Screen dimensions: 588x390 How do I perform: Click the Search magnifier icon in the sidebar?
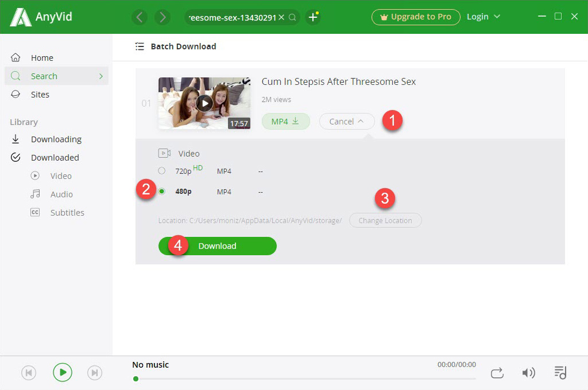pos(16,76)
